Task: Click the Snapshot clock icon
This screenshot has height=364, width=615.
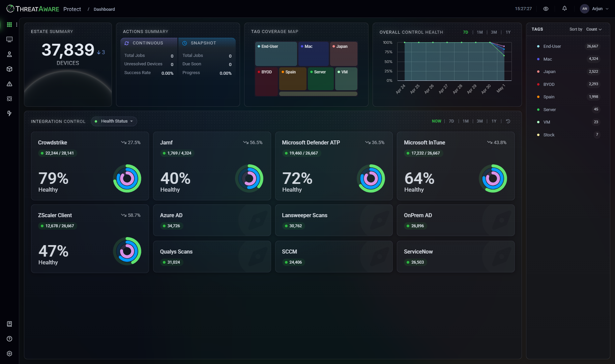Action: [185, 43]
